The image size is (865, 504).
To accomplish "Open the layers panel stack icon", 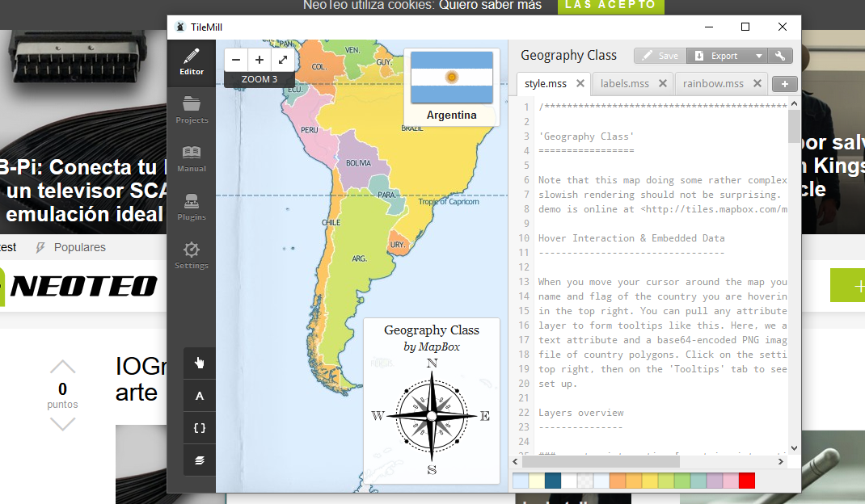I will [199, 460].
